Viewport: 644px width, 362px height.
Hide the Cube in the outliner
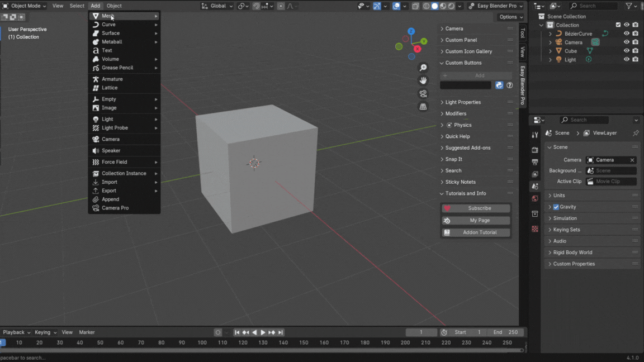click(626, 51)
